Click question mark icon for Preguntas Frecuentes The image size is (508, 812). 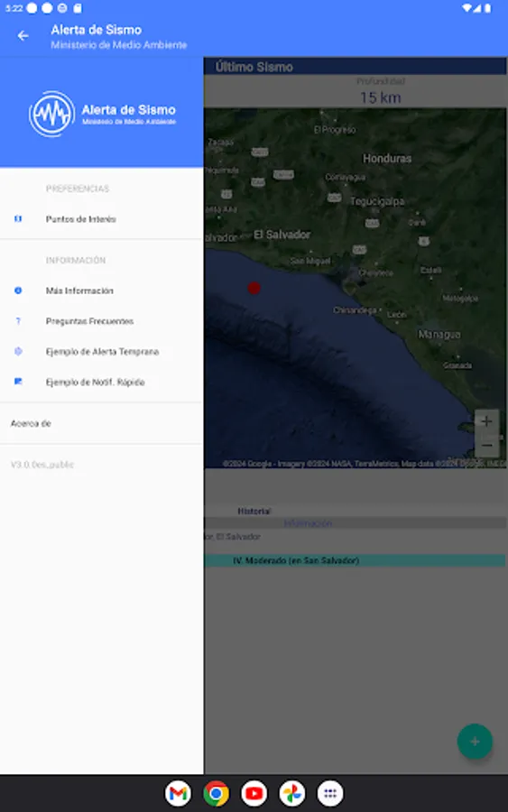pos(18,321)
